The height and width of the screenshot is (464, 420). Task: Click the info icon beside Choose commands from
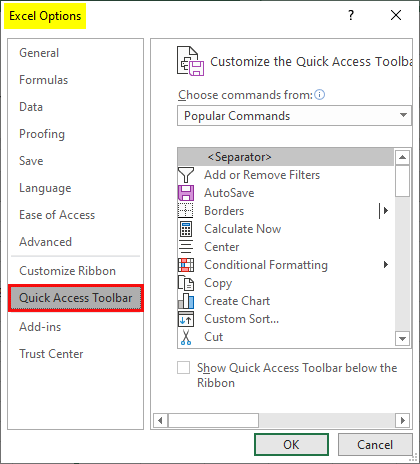coord(319,95)
